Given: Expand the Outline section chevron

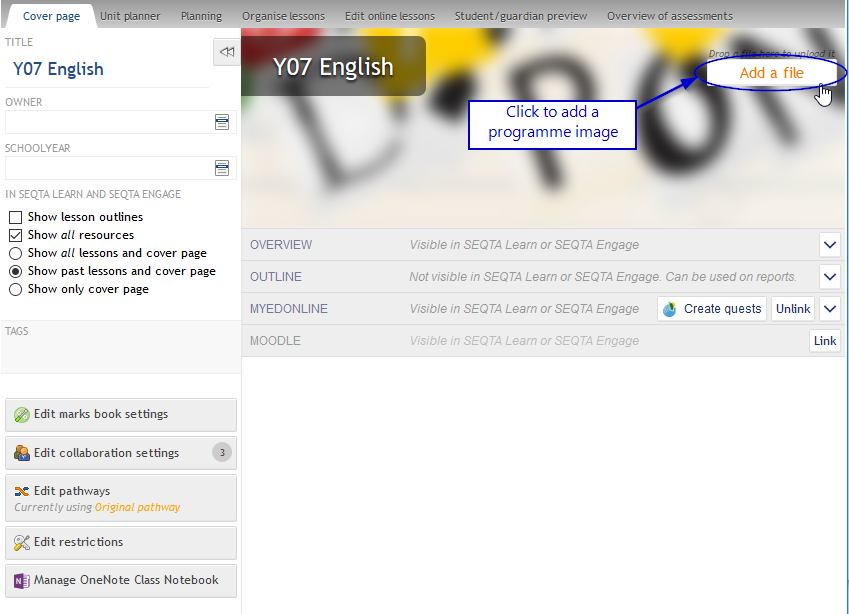Looking at the screenshot, I should pyautogui.click(x=829, y=277).
